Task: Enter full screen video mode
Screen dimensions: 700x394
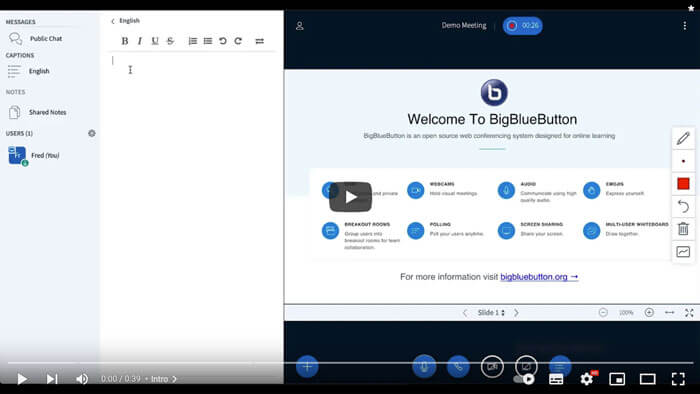Action: coord(678,379)
